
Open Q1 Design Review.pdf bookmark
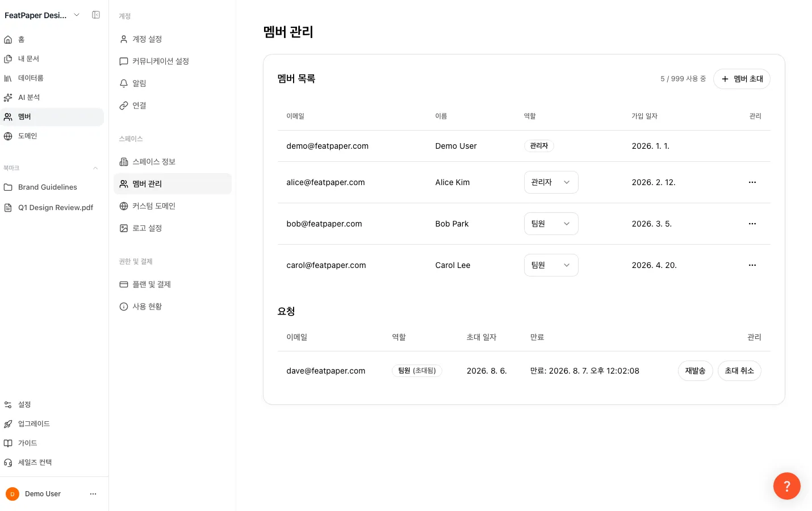[52, 207]
